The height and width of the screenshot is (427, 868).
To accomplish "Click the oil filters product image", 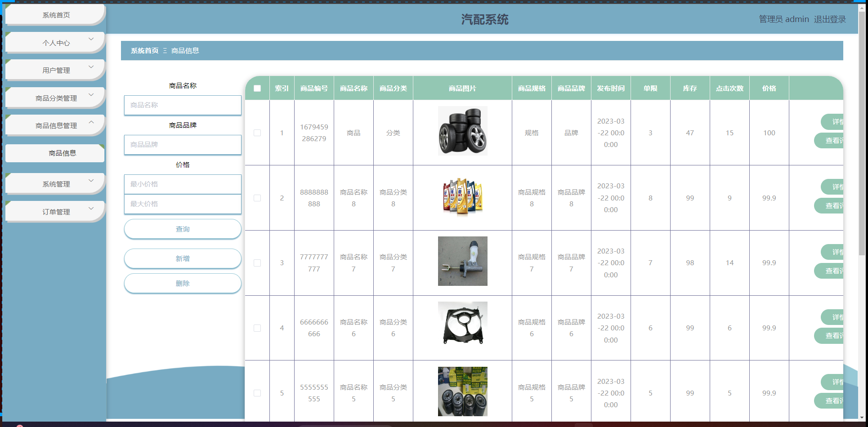I will pyautogui.click(x=462, y=391).
